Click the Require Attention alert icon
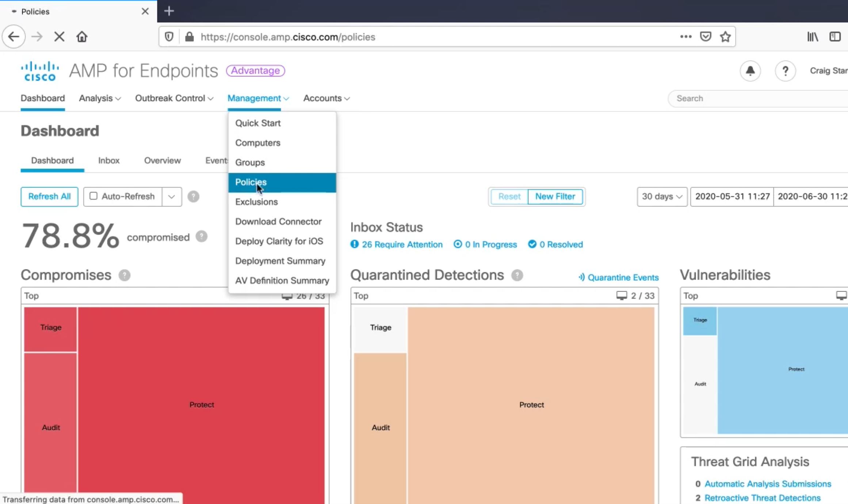 point(354,244)
